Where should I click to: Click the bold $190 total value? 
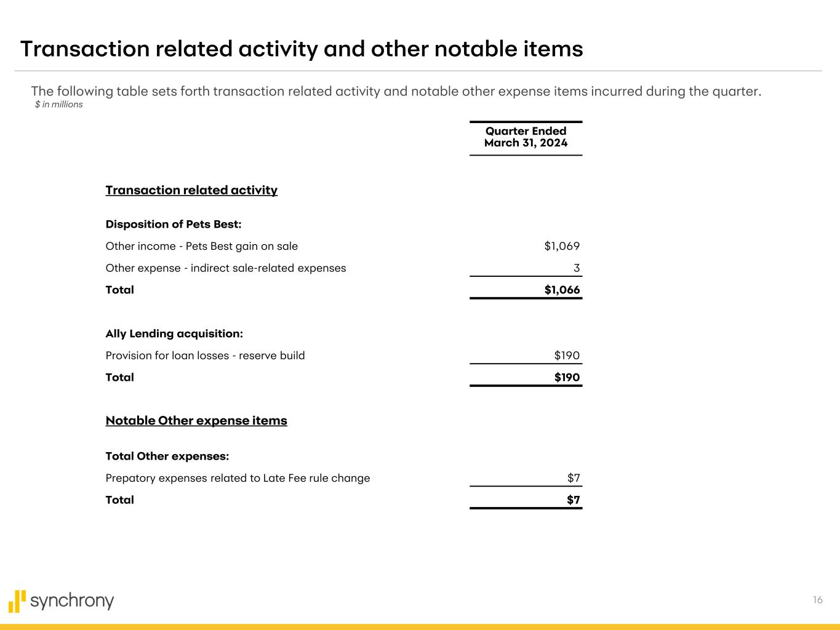pos(567,377)
